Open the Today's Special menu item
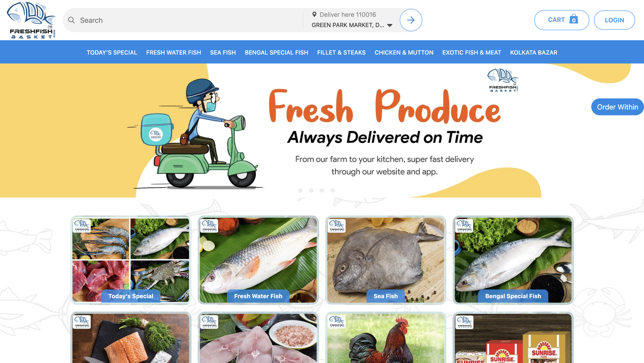Viewport: 644px width, 363px height. [x=112, y=53]
